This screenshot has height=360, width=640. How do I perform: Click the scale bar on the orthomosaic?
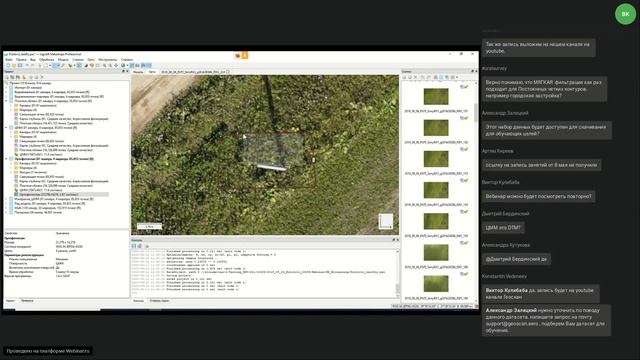tap(149, 226)
